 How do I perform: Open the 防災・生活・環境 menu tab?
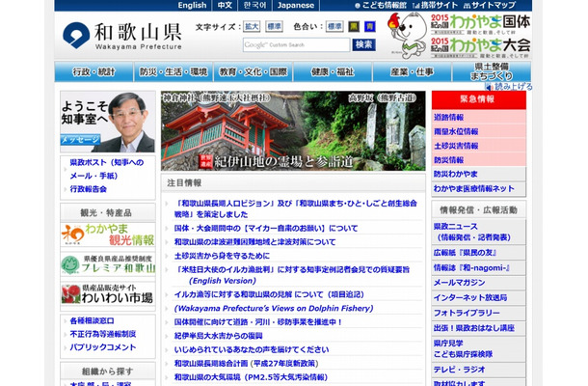[x=174, y=71]
